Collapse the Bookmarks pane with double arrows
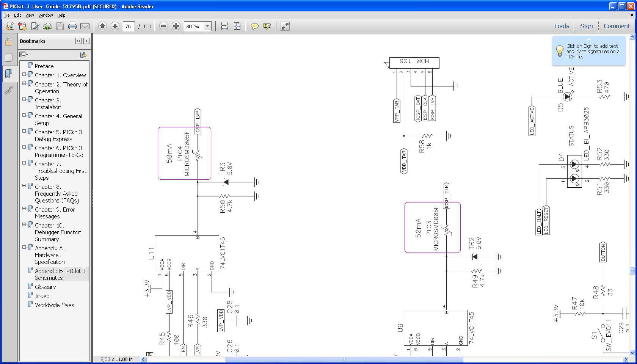The height and width of the screenshot is (364, 637). [x=78, y=41]
